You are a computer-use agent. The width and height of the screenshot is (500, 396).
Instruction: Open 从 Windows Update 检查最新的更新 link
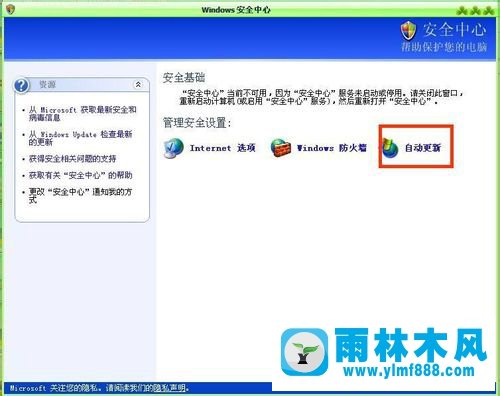(80, 138)
